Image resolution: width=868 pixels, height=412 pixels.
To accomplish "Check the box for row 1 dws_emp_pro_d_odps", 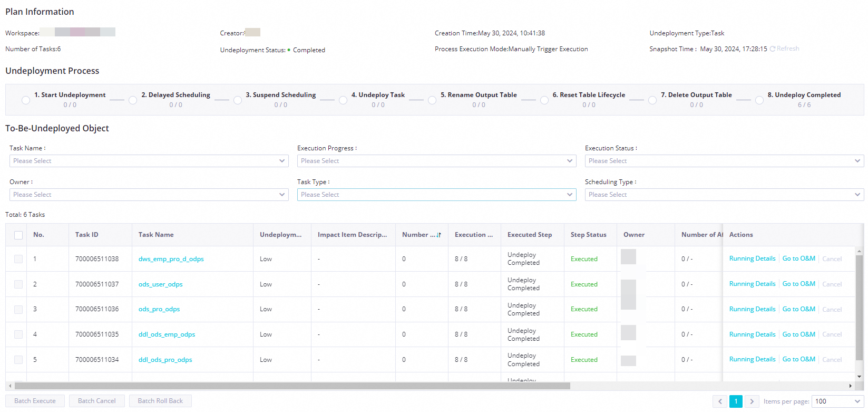I will (18, 259).
